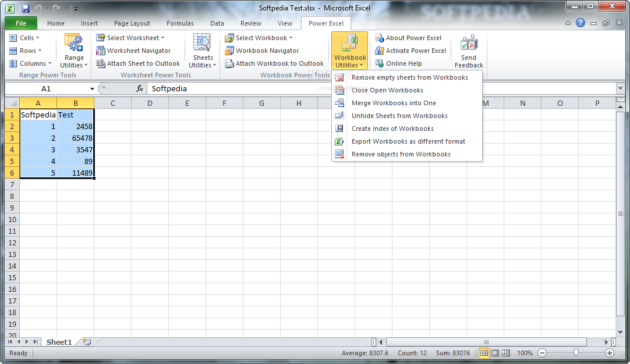630x364 pixels.
Task: Click the formula bar containing Softpedia
Action: (382, 89)
